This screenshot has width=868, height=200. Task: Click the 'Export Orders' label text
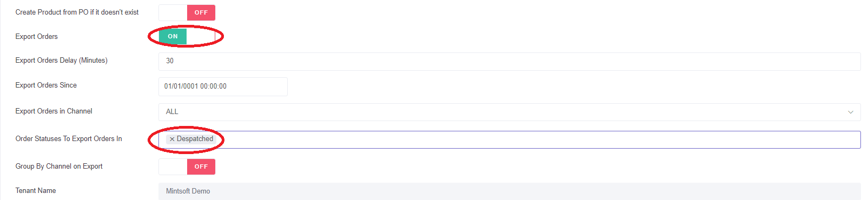coord(37,37)
